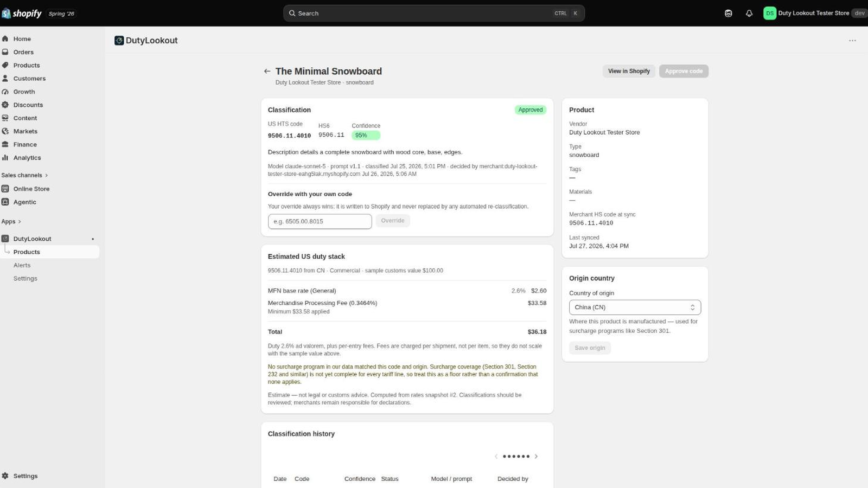
Task: Open the Country of origin dropdown
Action: [x=635, y=307]
